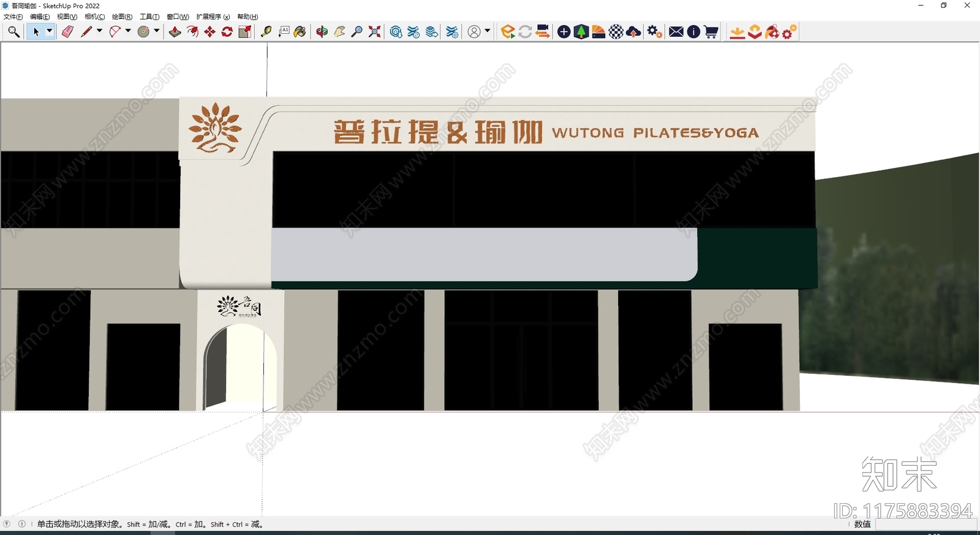Click the lifebuoy help icon
Screen dimensions: 980x535
point(772,32)
